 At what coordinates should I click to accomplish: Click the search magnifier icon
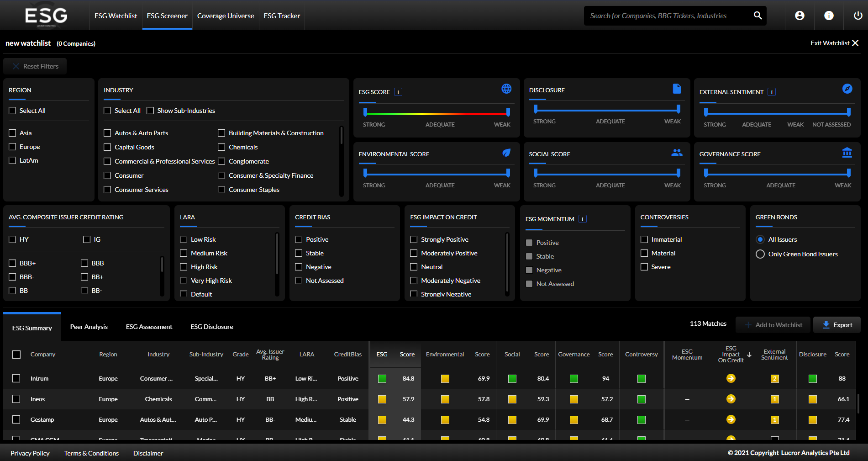coord(758,16)
